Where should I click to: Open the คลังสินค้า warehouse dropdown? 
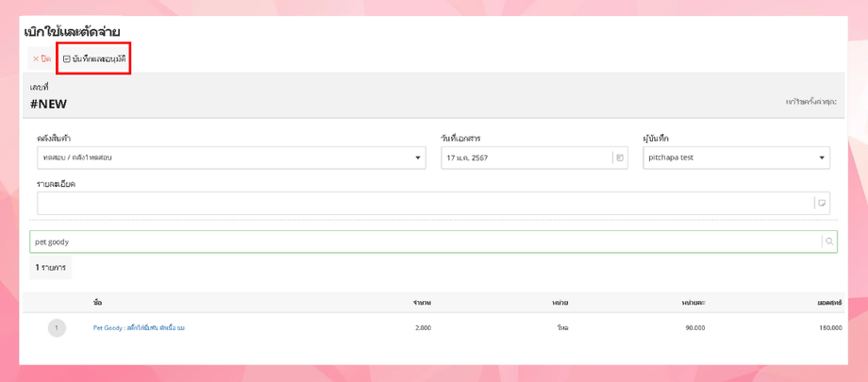click(231, 158)
